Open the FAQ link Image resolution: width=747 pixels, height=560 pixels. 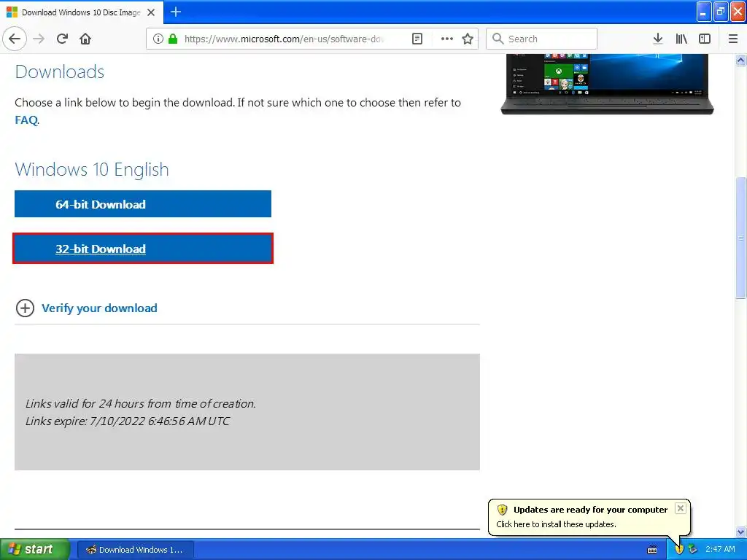tap(26, 120)
